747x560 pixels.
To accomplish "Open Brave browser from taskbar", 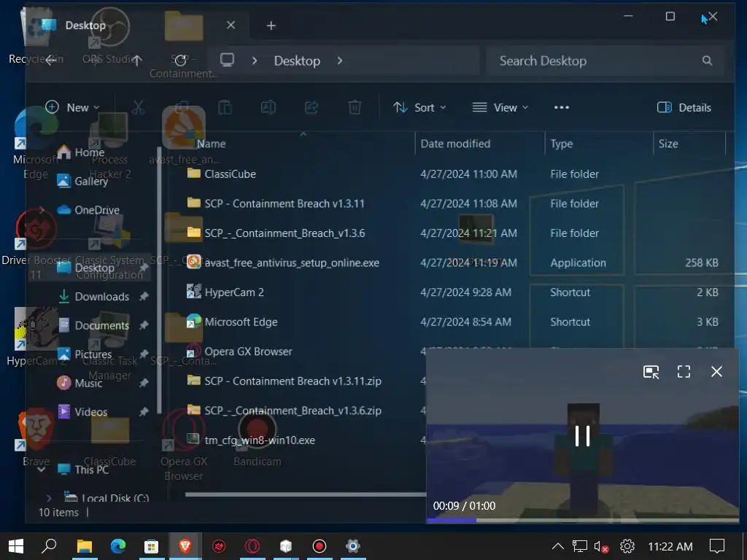I will (185, 545).
